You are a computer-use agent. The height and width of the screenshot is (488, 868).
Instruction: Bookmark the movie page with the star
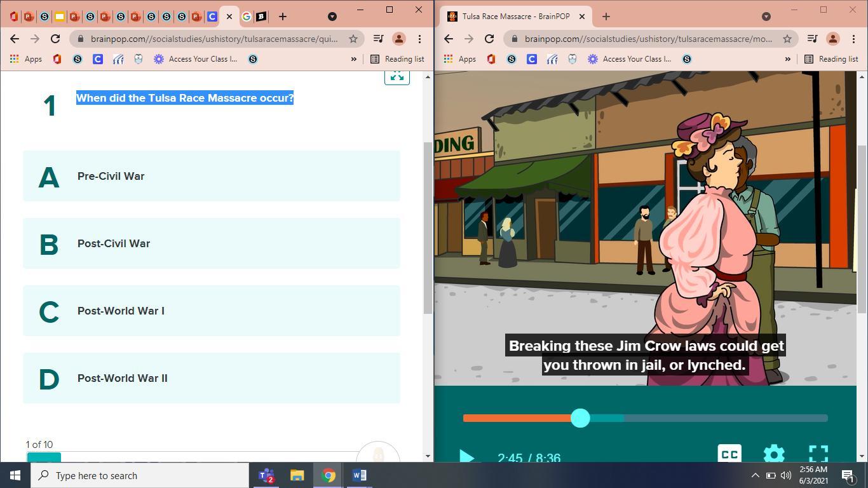787,39
